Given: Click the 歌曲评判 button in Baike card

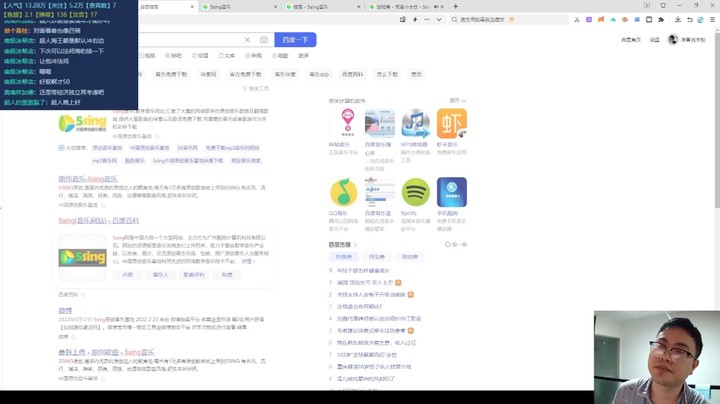Looking at the screenshot, I should point(194,275).
